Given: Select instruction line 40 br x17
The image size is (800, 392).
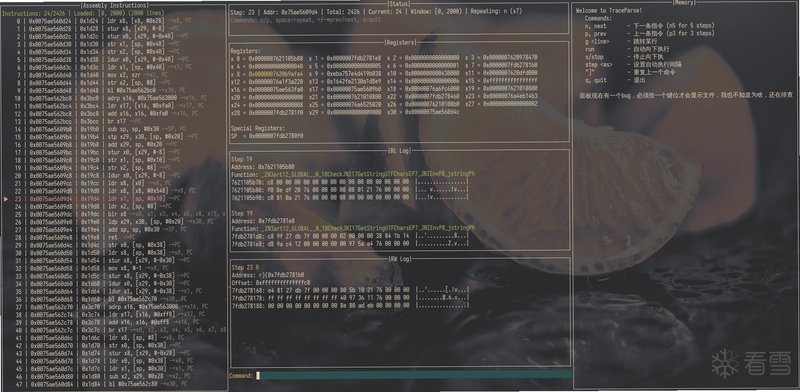Looking at the screenshot, I should [120, 329].
